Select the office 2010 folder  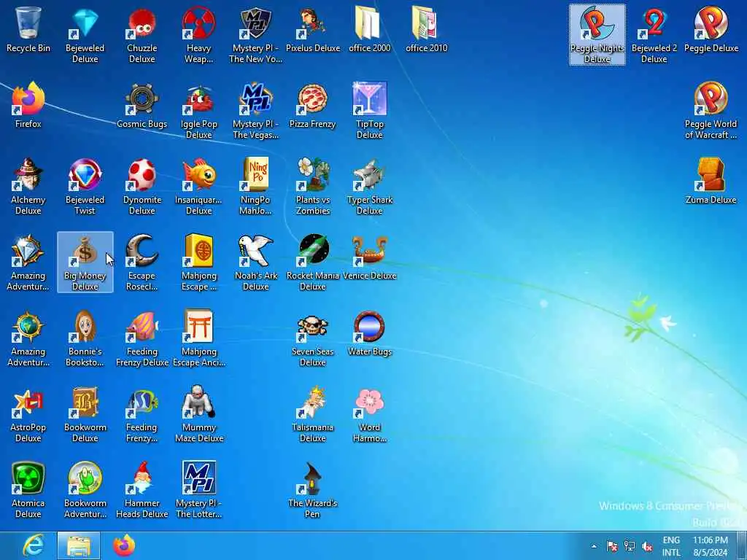(426, 29)
